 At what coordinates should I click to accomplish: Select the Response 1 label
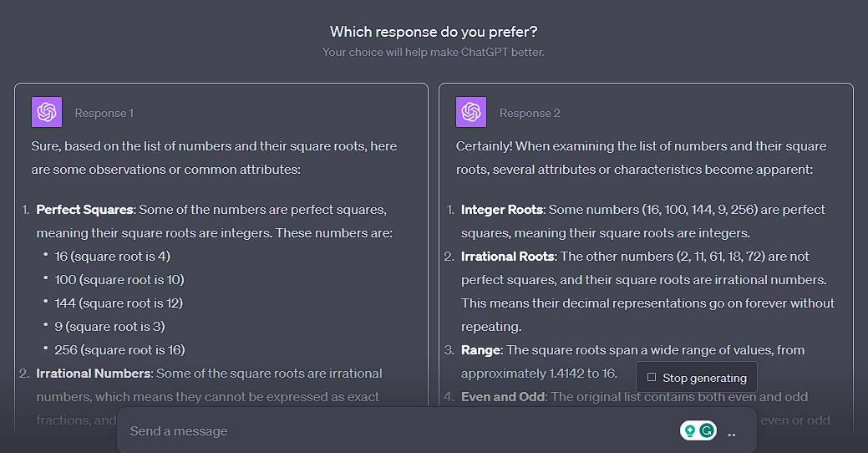[x=104, y=113]
